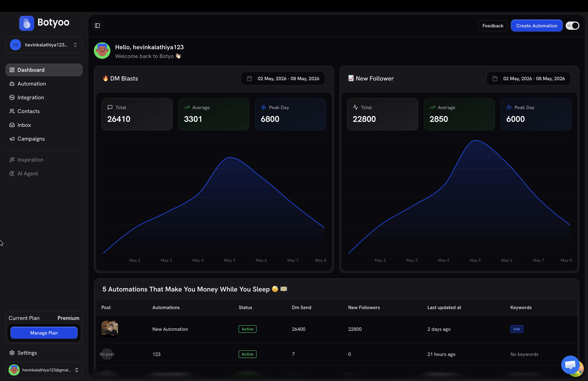Image resolution: width=588 pixels, height=381 pixels.
Task: Open the Contacts section
Action: (x=44, y=111)
